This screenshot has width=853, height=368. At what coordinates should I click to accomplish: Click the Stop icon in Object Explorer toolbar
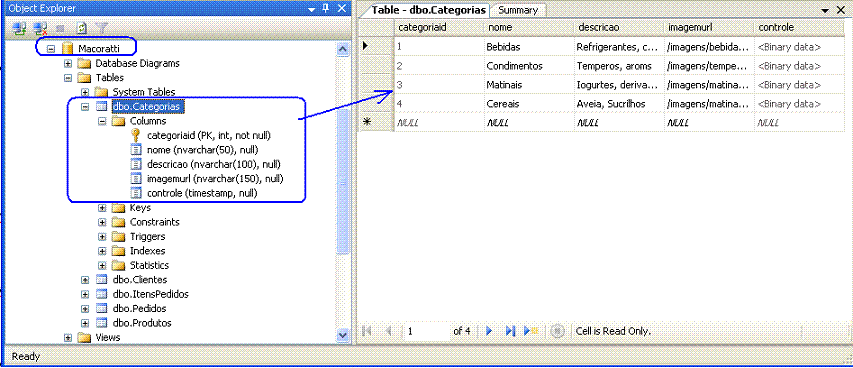click(x=60, y=28)
